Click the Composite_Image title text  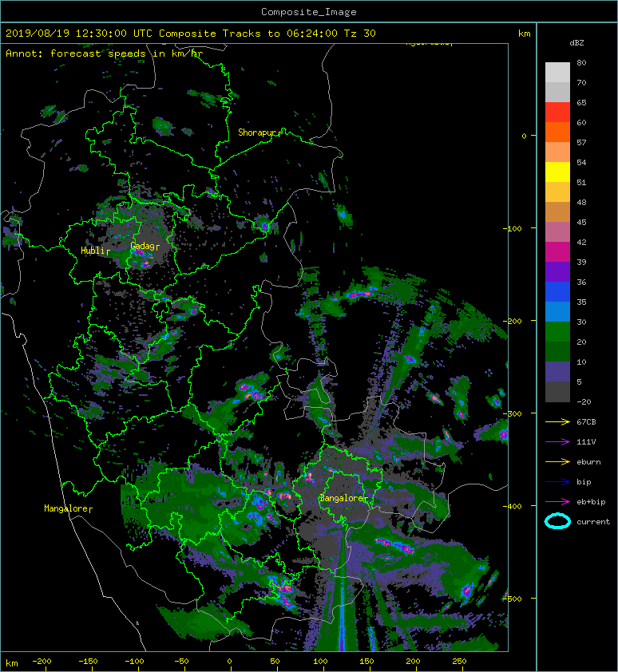(x=309, y=12)
